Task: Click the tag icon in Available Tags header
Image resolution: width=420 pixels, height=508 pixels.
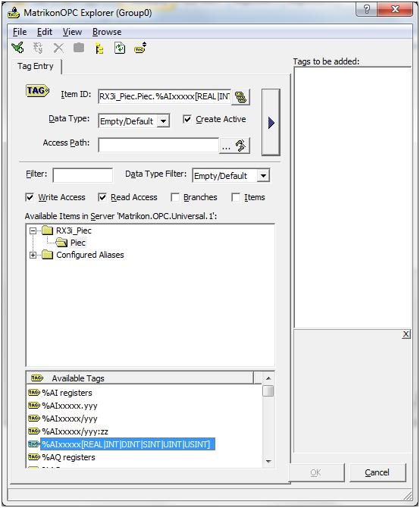Action: coord(37,378)
